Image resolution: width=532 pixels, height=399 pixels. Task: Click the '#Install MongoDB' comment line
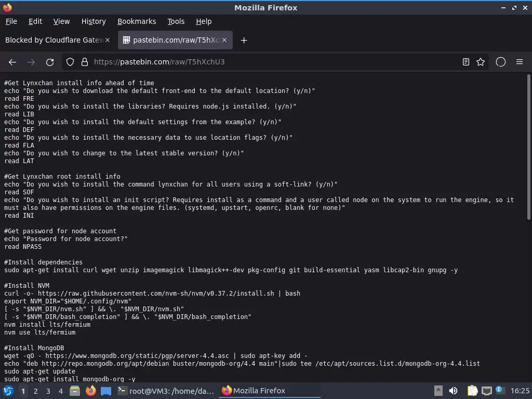[x=34, y=348]
